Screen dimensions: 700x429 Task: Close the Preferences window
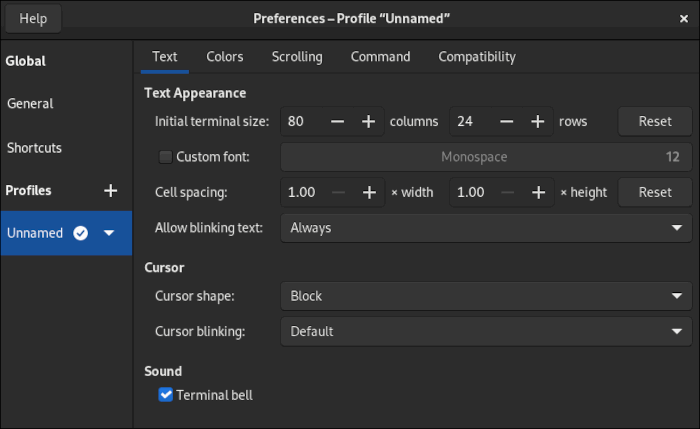683,19
